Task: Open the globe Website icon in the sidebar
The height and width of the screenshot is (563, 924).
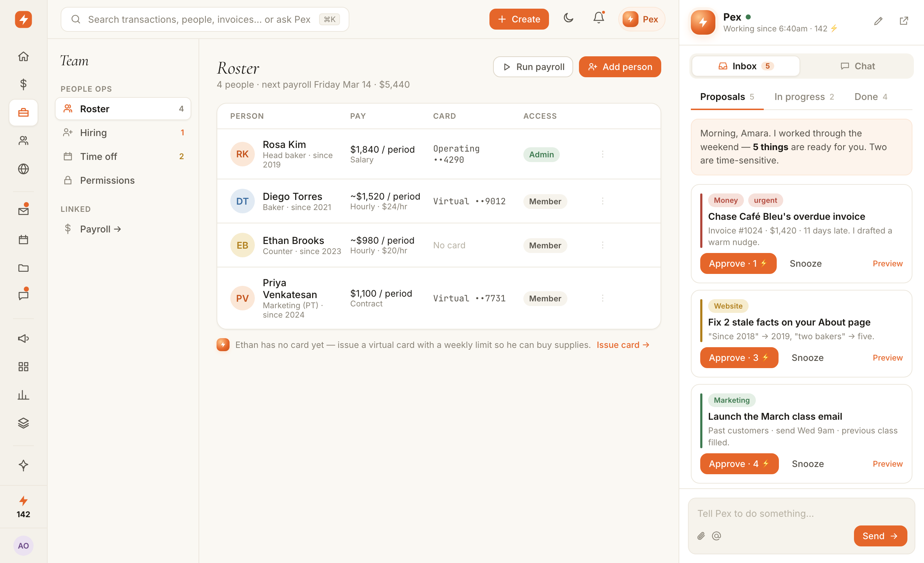Action: coord(23,169)
